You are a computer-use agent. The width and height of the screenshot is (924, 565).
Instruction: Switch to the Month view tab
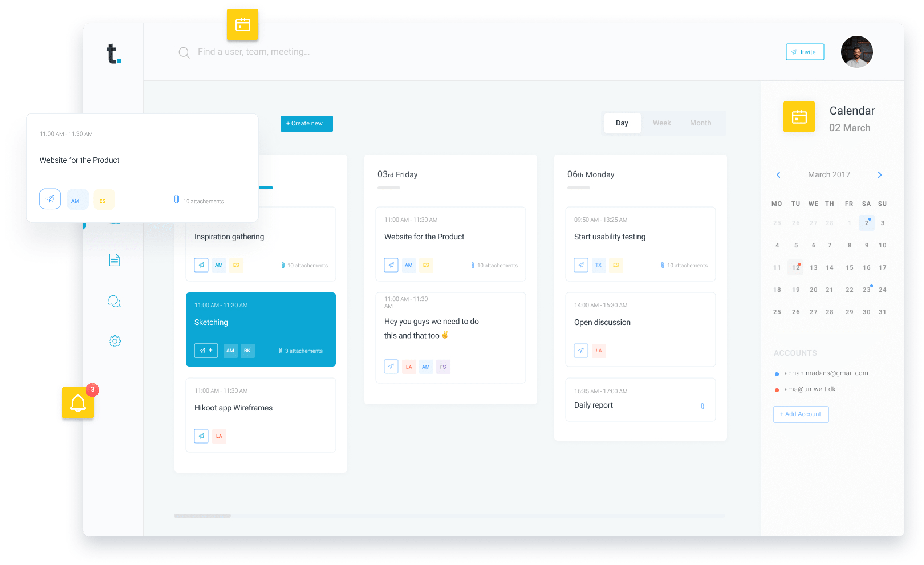coord(700,123)
